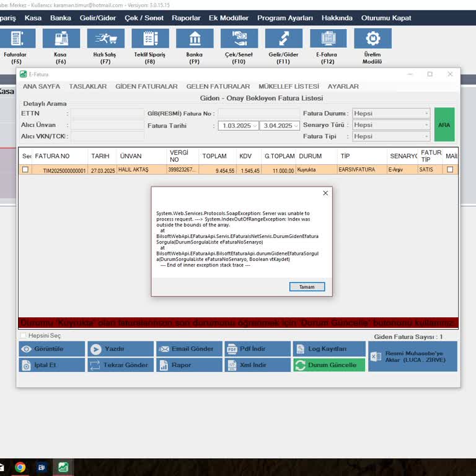This screenshot has height=476, width=476.
Task: Click the ETTN input field
Action: 107,113
